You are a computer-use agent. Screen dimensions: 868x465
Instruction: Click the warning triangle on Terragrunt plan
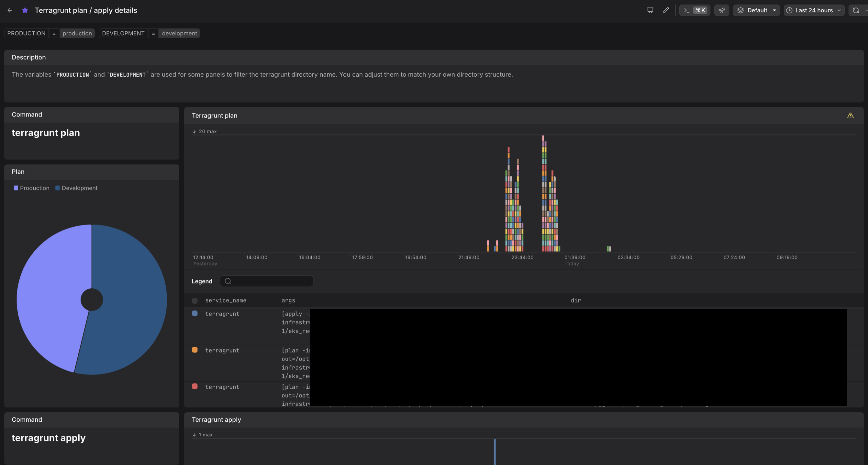pyautogui.click(x=850, y=115)
